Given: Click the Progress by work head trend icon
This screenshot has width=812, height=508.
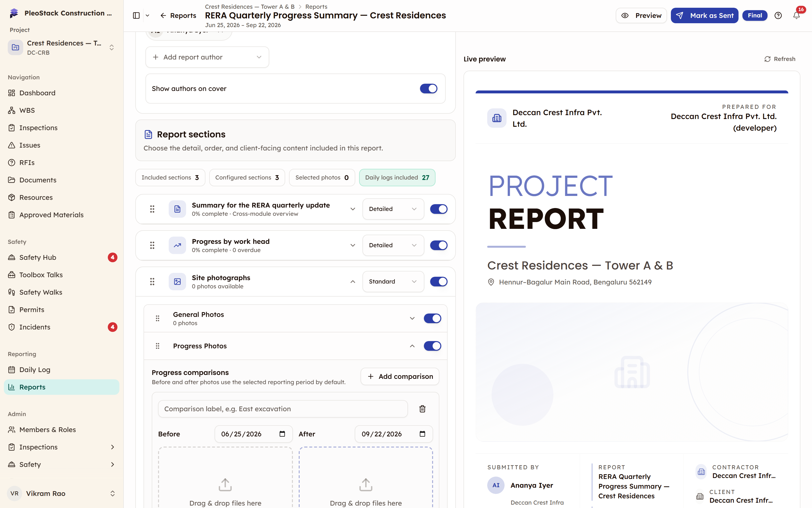Looking at the screenshot, I should (x=177, y=245).
